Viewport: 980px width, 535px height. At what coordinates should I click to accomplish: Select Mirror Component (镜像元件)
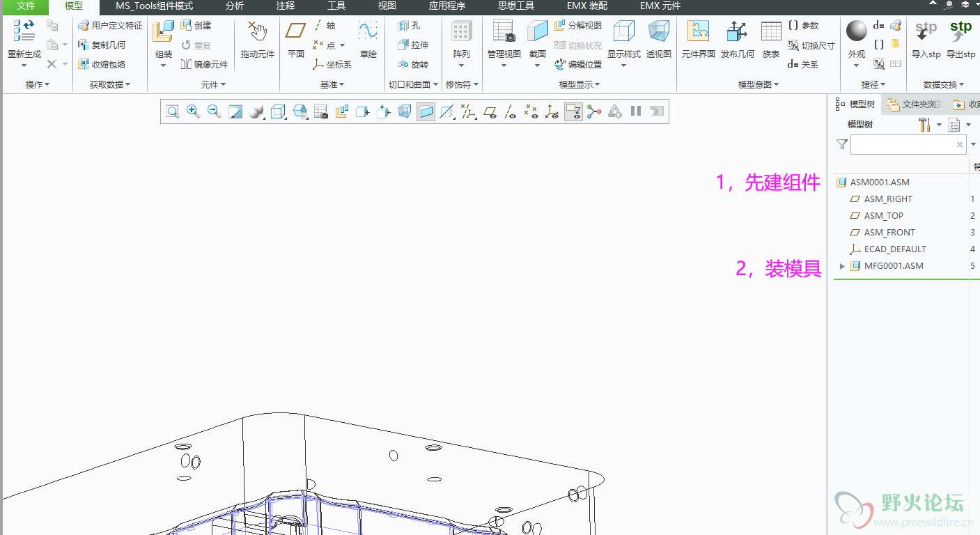[x=204, y=64]
